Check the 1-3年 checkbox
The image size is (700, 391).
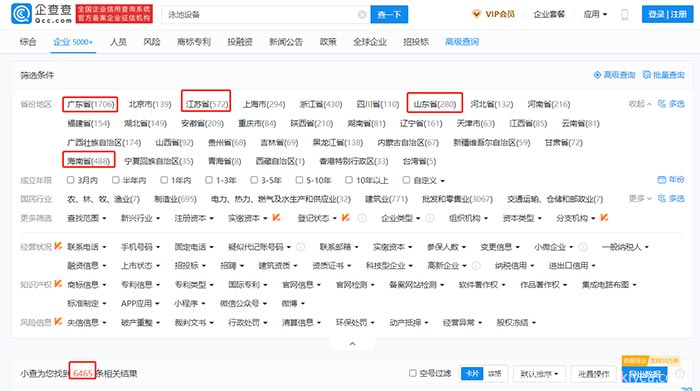208,180
